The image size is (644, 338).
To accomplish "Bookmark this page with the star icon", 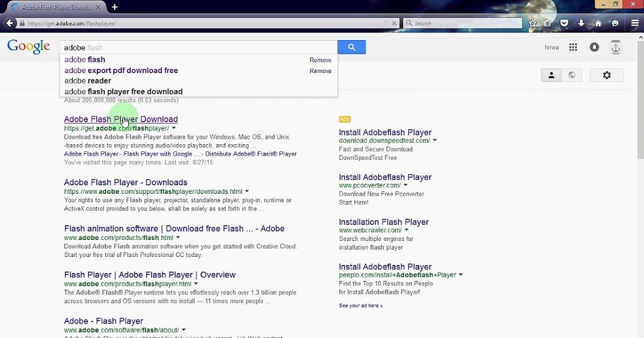I will click(x=532, y=24).
